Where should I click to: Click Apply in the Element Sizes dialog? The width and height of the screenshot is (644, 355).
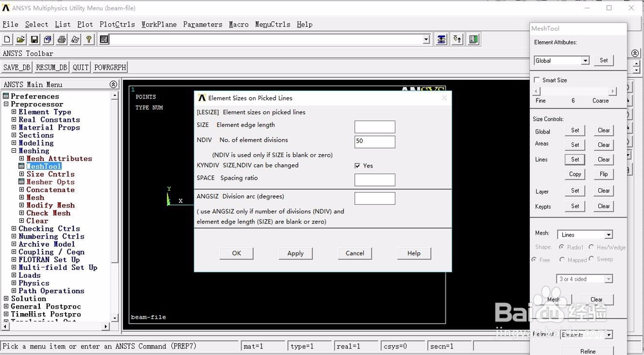click(296, 253)
